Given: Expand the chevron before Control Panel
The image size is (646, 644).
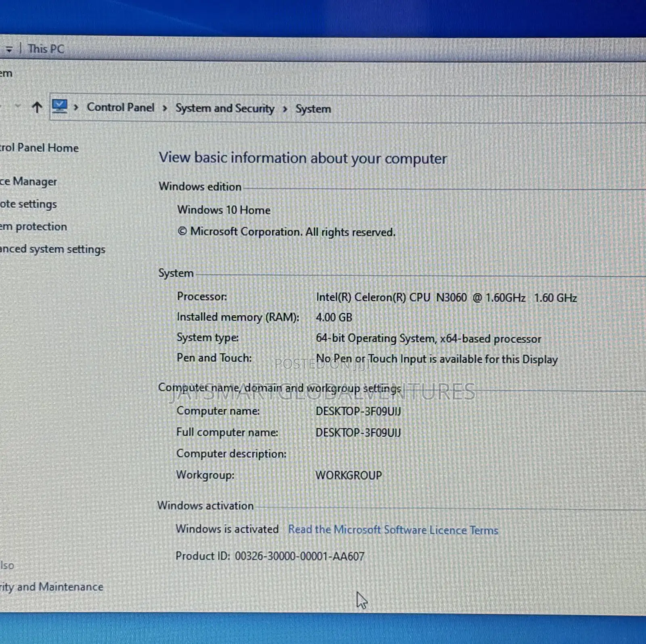Looking at the screenshot, I should click(x=76, y=107).
